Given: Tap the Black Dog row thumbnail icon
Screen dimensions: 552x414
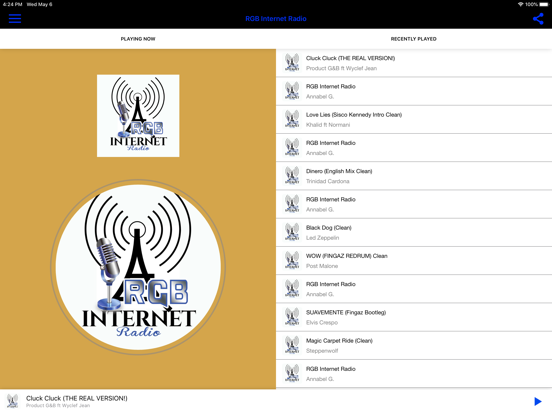Looking at the screenshot, I should pos(292,232).
